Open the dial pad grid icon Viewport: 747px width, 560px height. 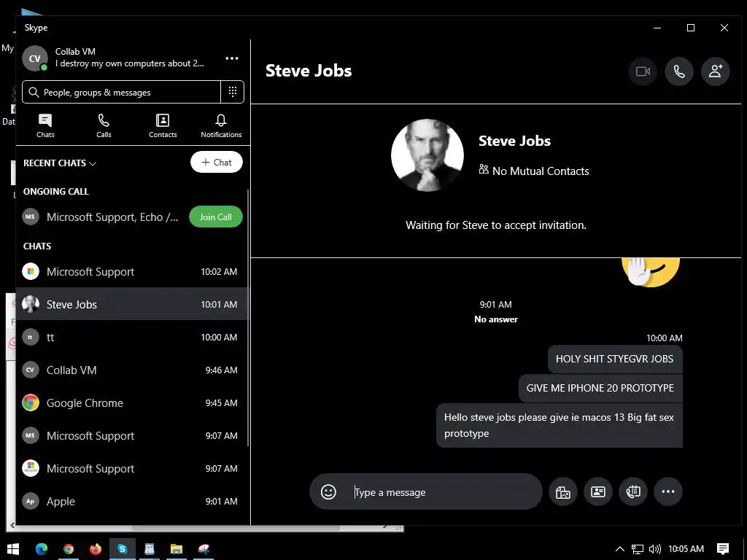coord(233,91)
